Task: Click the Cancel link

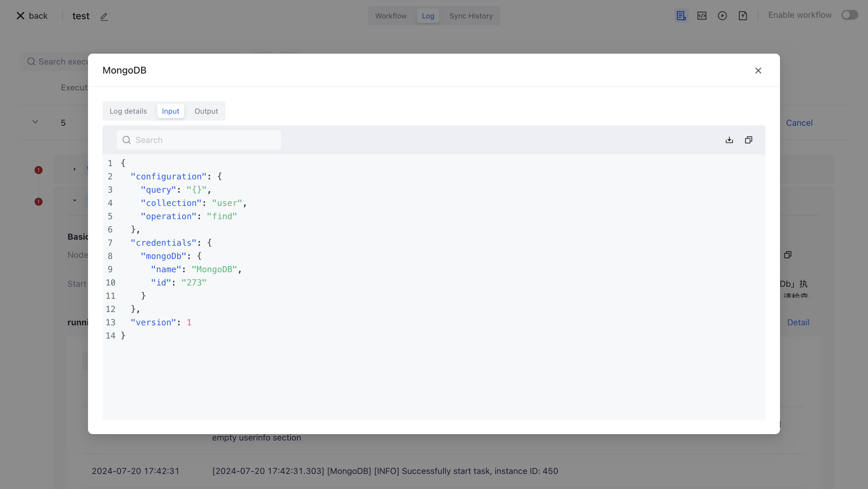Action: pyautogui.click(x=799, y=123)
